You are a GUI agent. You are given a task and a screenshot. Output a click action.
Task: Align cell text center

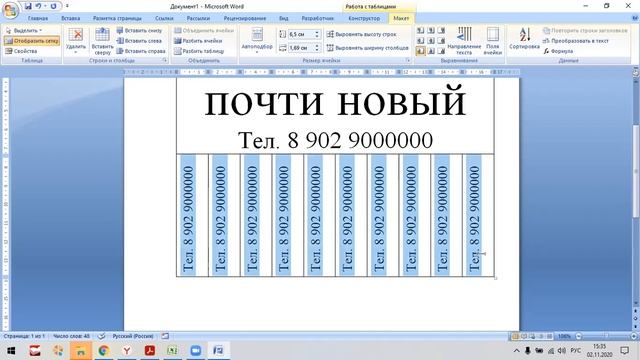431,41
